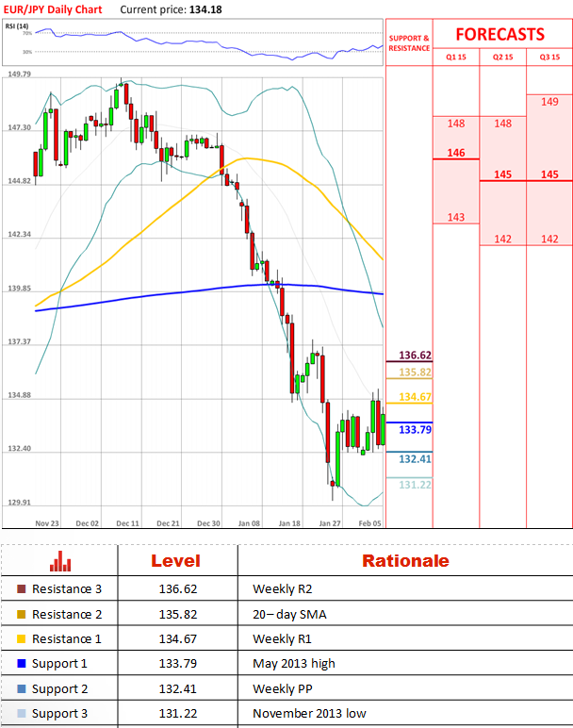Viewport: 573px width, 728px height.
Task: Click the 'SUPPORT & RESISTANCE' column header
Action: (x=409, y=43)
